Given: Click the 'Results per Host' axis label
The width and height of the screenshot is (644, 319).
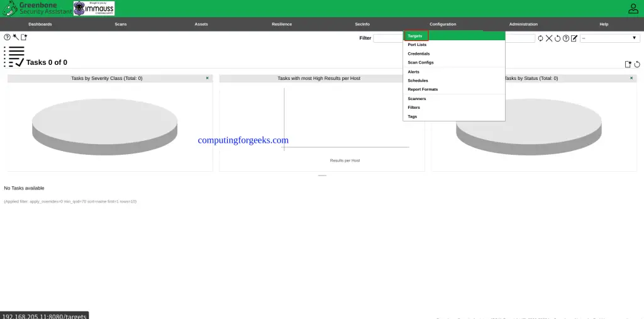Looking at the screenshot, I should (x=345, y=160).
